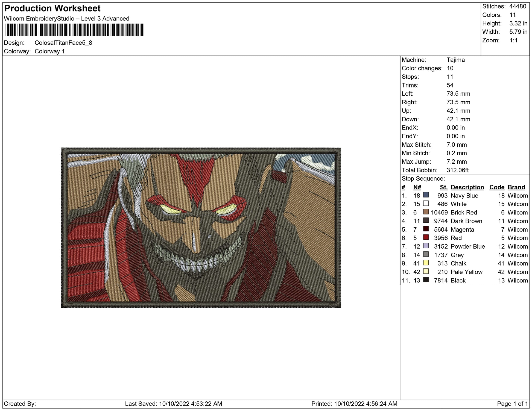The height and width of the screenshot is (409, 532).
Task: Click the Code column header
Action: point(496,187)
